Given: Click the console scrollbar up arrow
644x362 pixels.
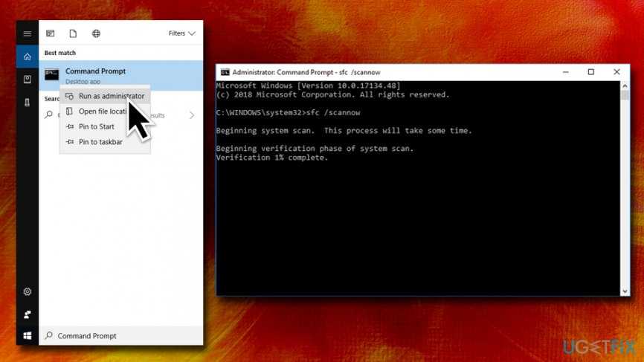Looking at the screenshot, I should [x=625, y=85].
